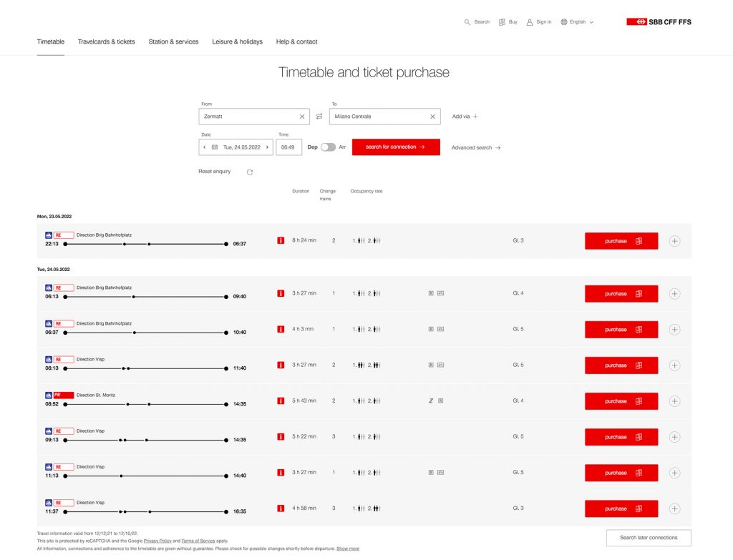Expand the 11:13 connection details
The height and width of the screenshot is (560, 733).
pyautogui.click(x=674, y=473)
